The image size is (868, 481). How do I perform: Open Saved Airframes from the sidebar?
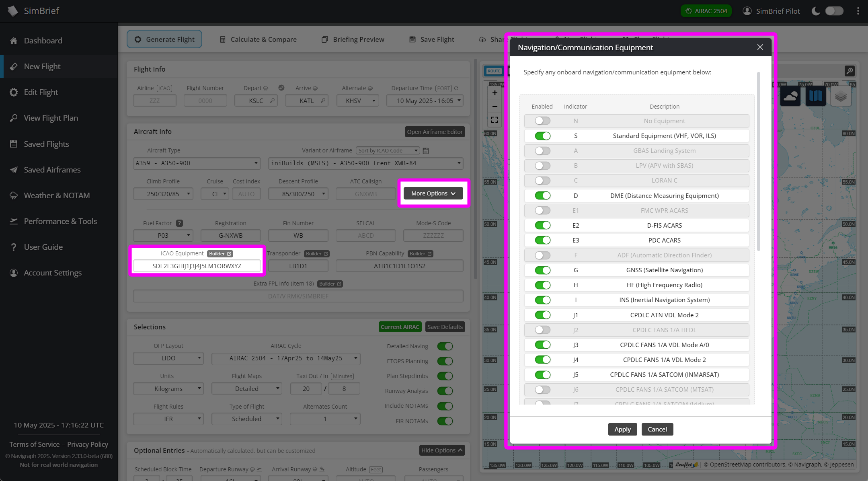(52, 169)
